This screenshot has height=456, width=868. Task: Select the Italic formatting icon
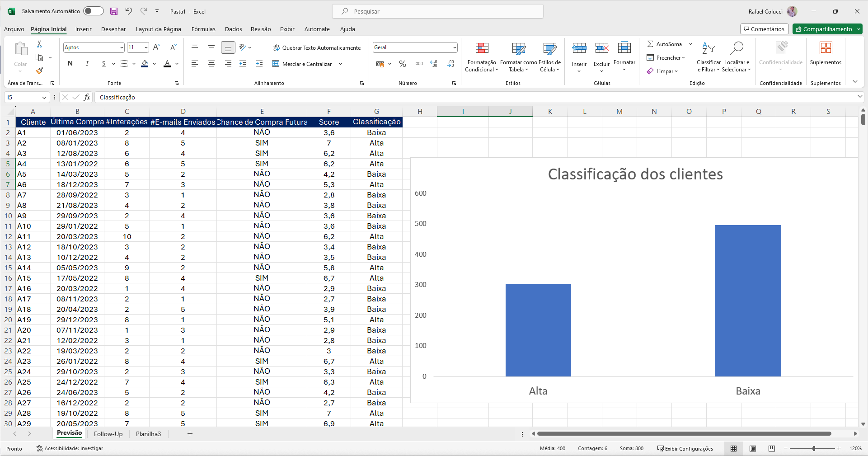click(x=87, y=64)
